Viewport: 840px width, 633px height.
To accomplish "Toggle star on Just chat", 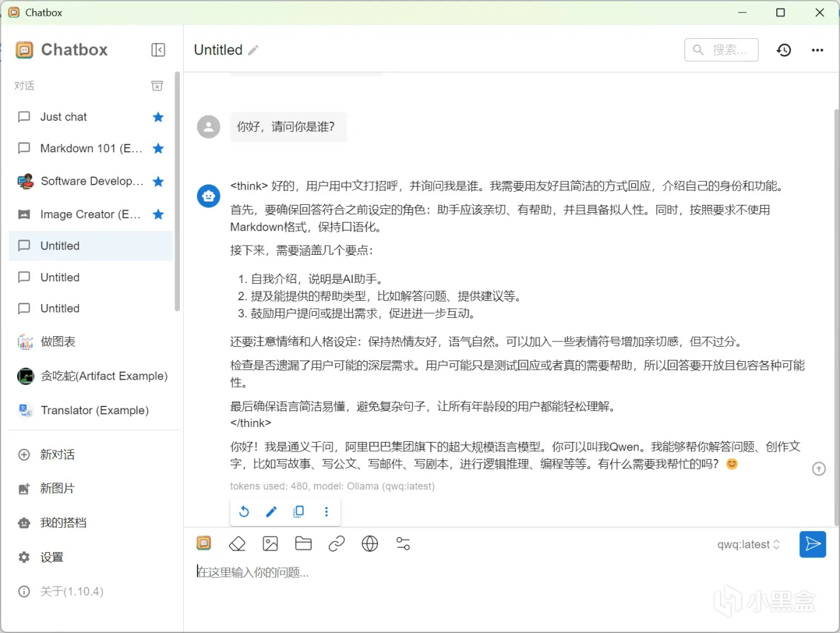I will [158, 117].
